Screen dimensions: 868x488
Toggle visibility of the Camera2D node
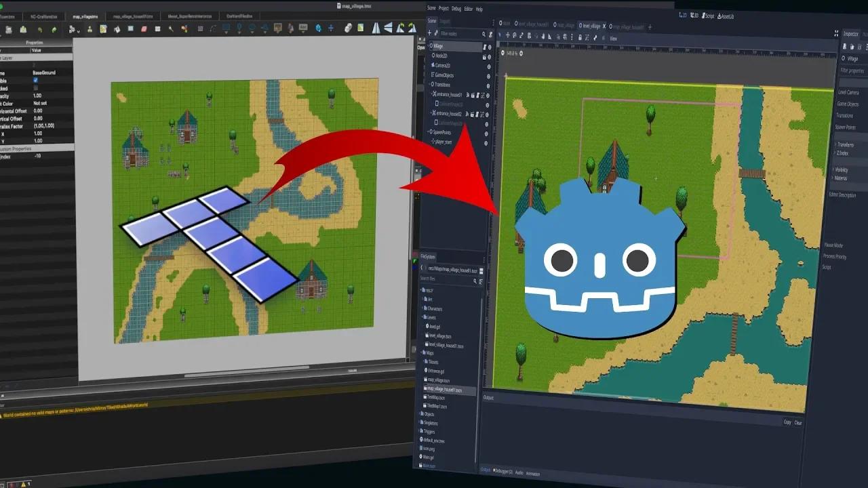tap(488, 66)
